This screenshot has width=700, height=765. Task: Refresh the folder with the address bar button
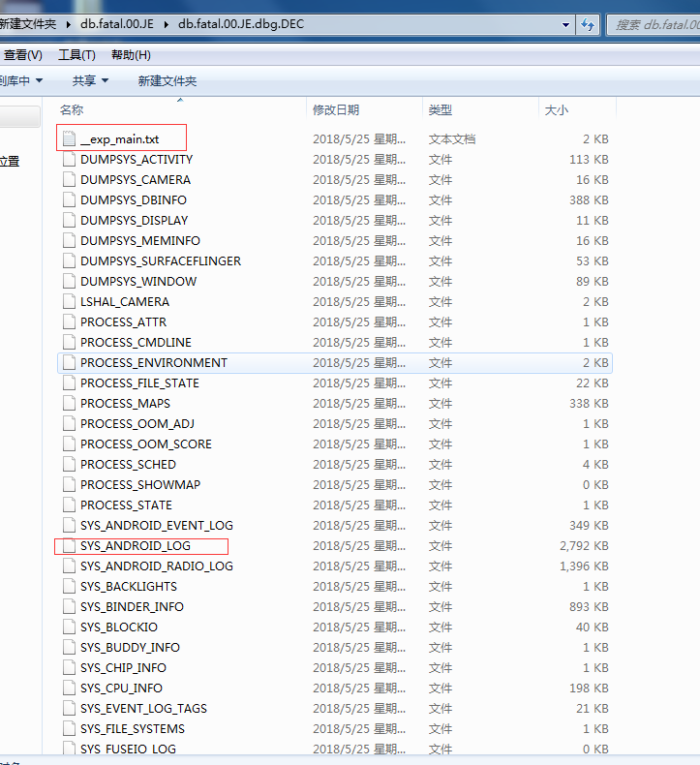coord(588,24)
